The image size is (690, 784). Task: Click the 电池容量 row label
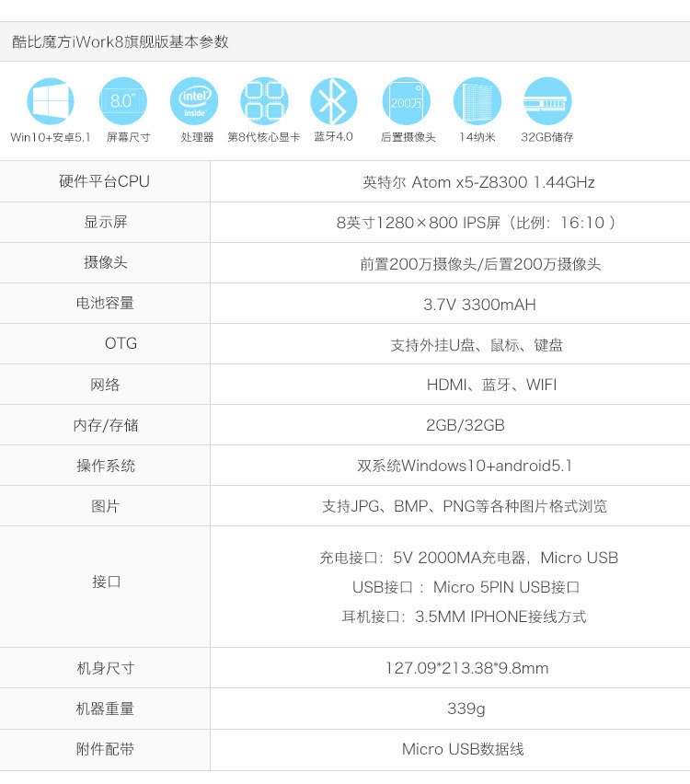tap(105, 303)
